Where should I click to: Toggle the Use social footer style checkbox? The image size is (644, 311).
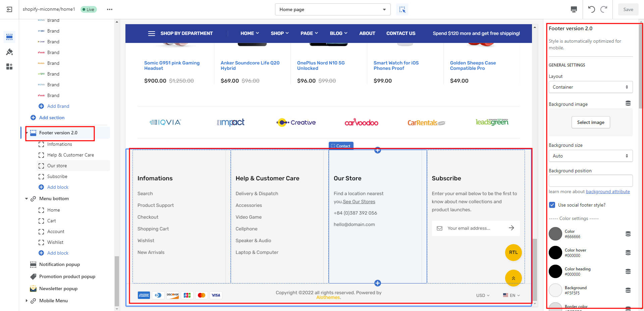552,205
